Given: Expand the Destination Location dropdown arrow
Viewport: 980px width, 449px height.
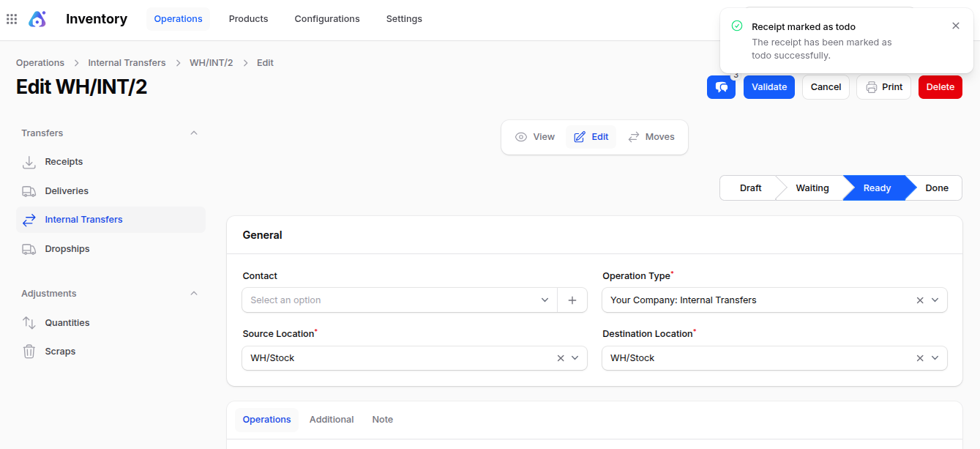Looking at the screenshot, I should click(x=935, y=358).
